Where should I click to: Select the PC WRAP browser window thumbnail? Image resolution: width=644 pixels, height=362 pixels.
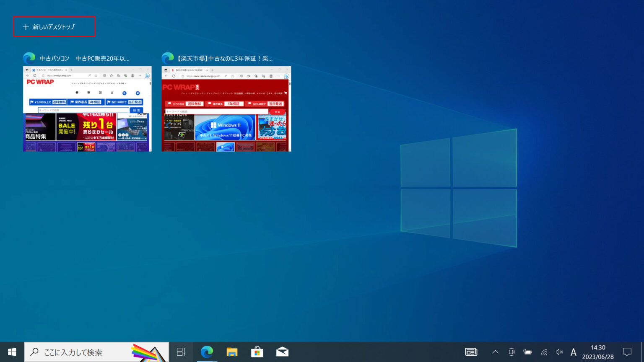tap(87, 109)
